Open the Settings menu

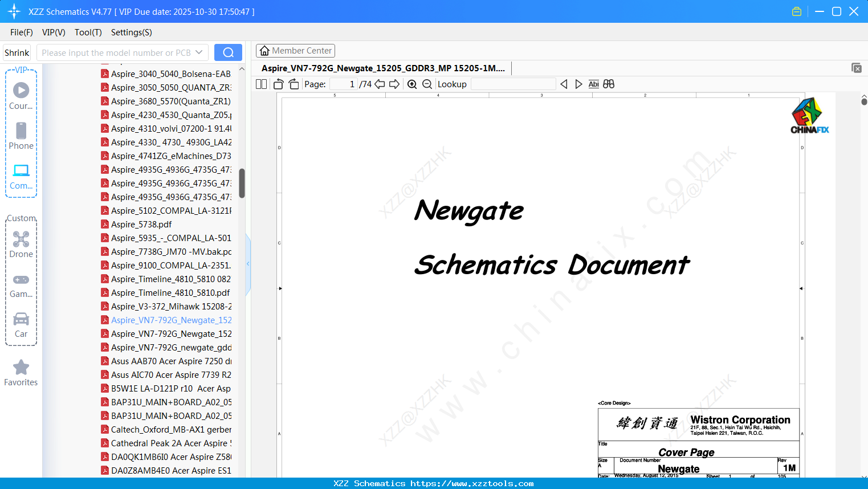click(x=132, y=32)
